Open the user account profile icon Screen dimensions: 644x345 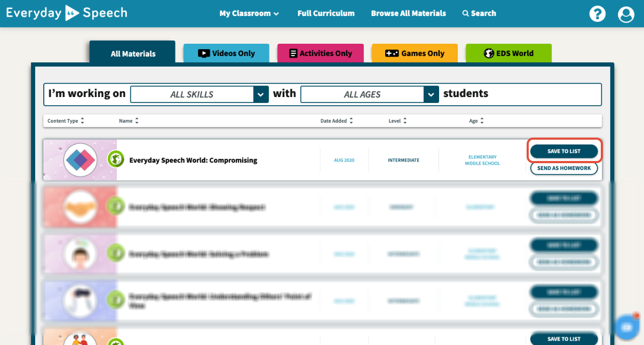pyautogui.click(x=626, y=14)
